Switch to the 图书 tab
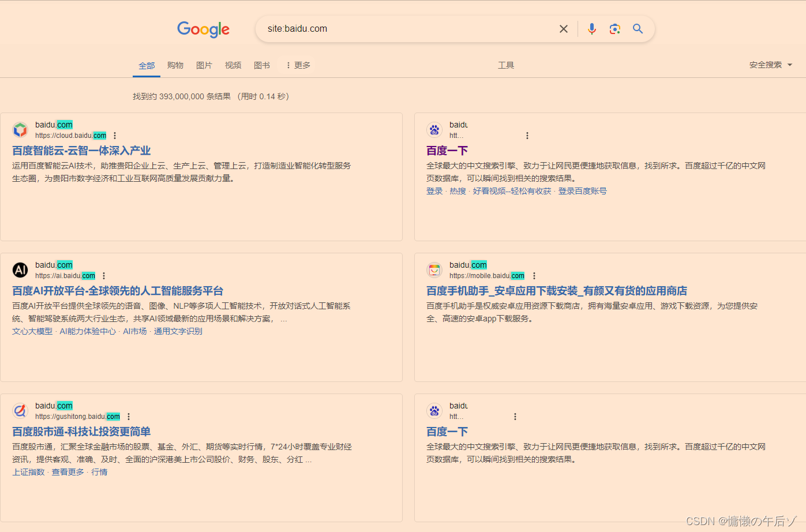This screenshot has width=806, height=532. (262, 65)
